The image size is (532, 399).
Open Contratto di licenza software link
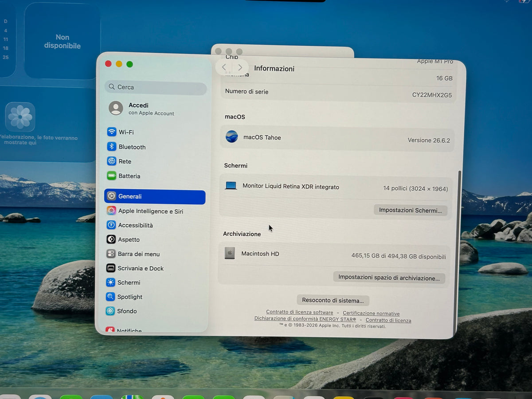point(300,312)
